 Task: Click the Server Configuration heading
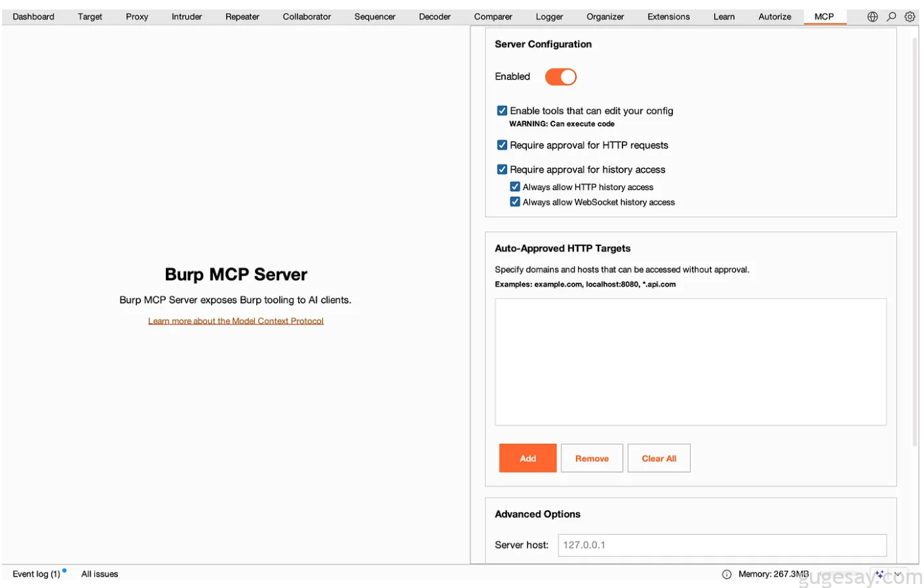544,45
